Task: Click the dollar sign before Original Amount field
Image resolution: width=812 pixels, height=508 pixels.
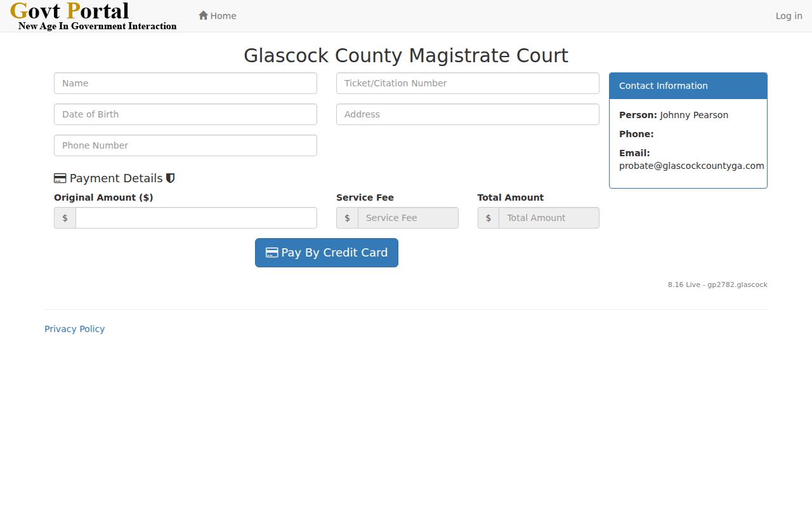Action: (65, 218)
